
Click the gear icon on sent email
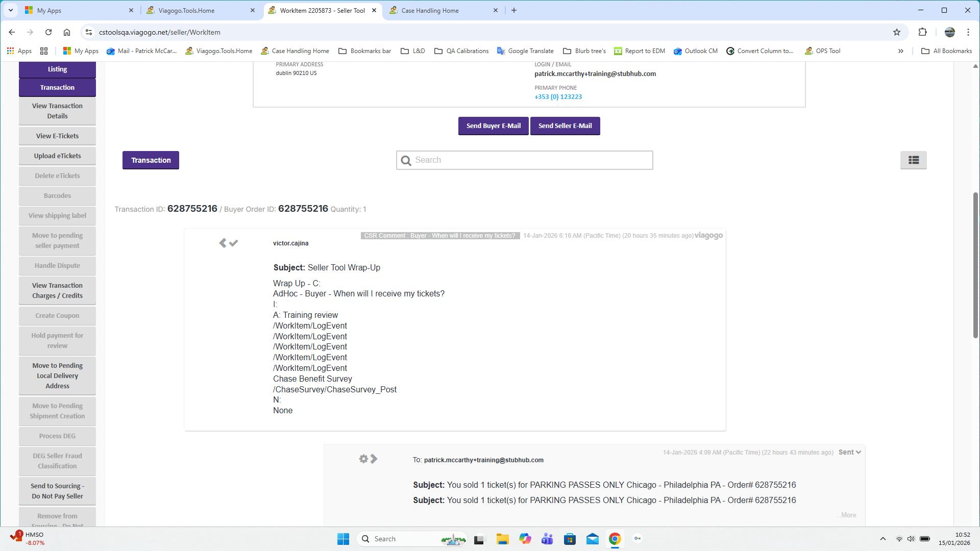pos(363,459)
